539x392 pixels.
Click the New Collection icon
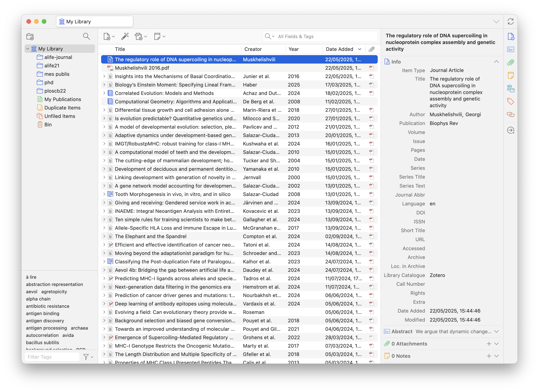click(30, 37)
